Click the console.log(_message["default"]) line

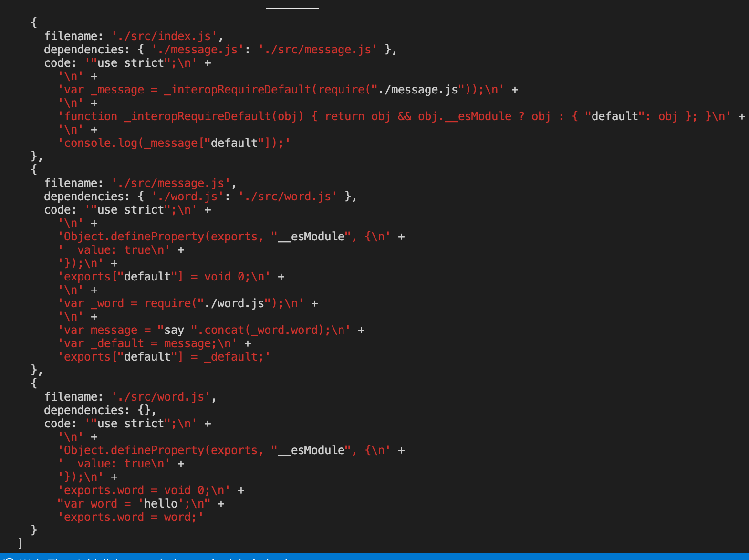174,143
